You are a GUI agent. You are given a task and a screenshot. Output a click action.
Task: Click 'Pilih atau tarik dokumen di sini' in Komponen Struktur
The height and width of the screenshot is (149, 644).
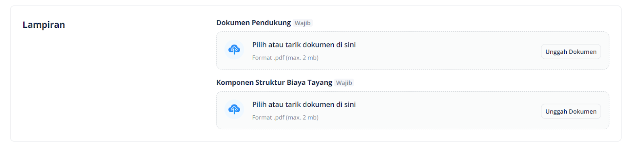[x=304, y=104]
